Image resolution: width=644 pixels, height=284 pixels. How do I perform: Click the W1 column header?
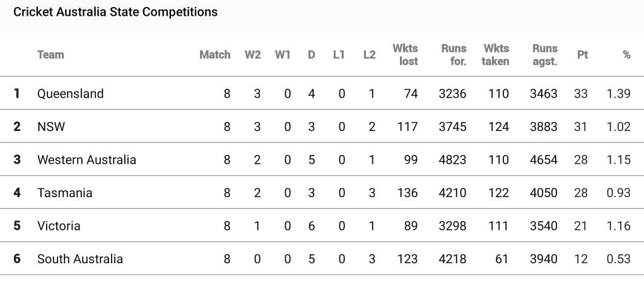[283, 55]
